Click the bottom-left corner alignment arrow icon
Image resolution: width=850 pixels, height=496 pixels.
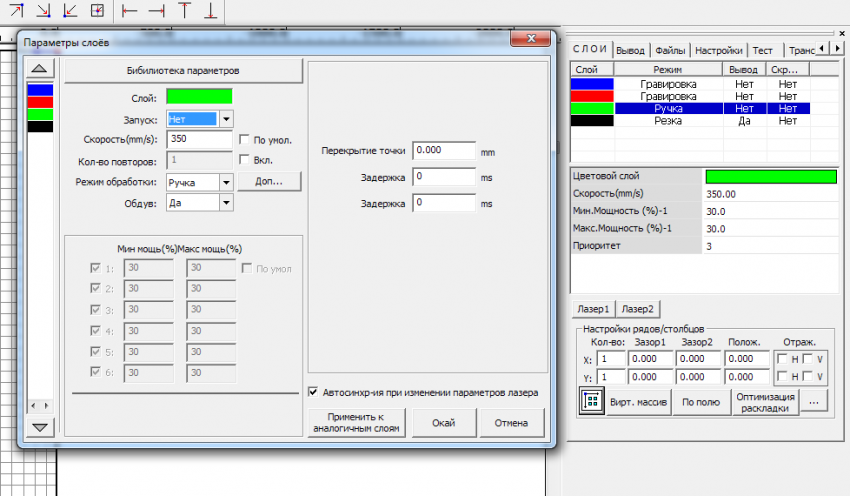click(x=70, y=11)
